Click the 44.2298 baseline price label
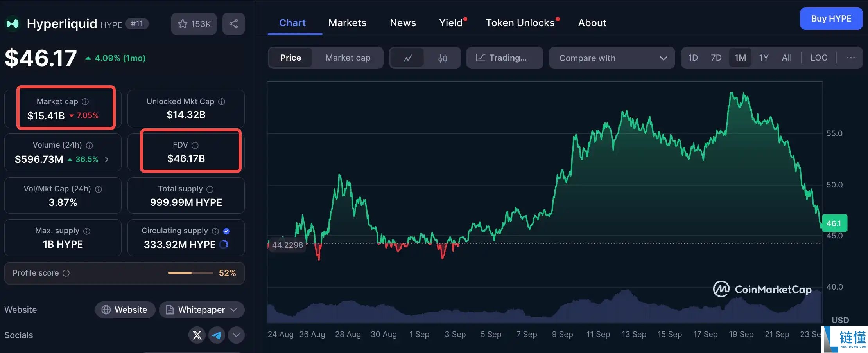Viewport: 868px width, 353px height. [x=287, y=245]
